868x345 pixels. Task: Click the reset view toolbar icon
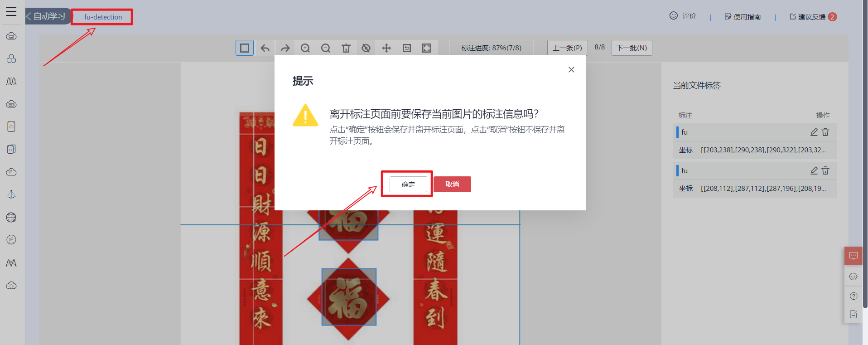click(x=407, y=48)
